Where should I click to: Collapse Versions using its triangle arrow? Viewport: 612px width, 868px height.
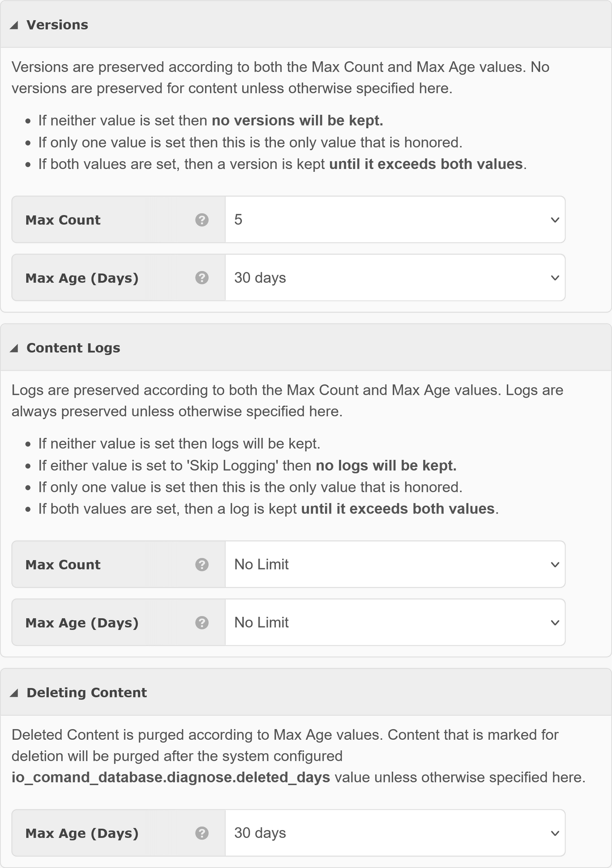14,25
